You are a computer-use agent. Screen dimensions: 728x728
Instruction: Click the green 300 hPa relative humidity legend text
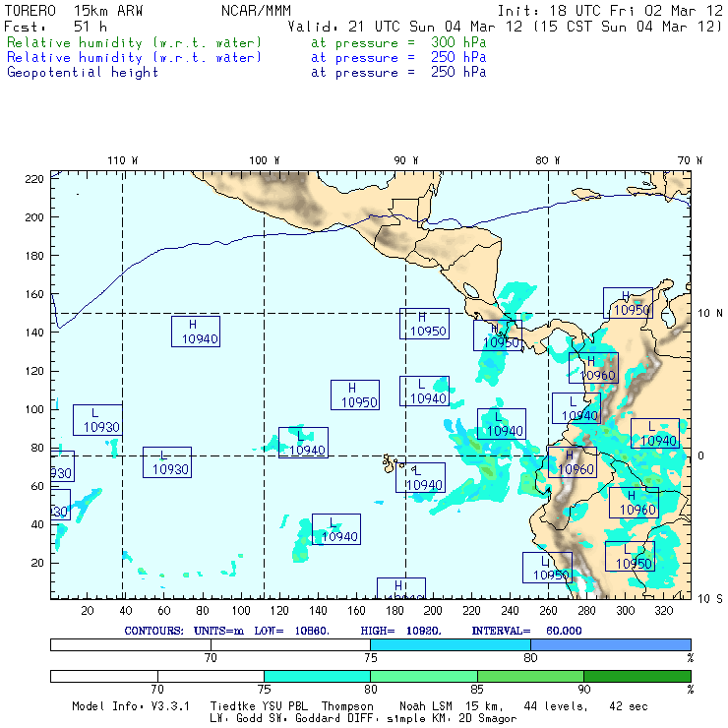(135, 43)
